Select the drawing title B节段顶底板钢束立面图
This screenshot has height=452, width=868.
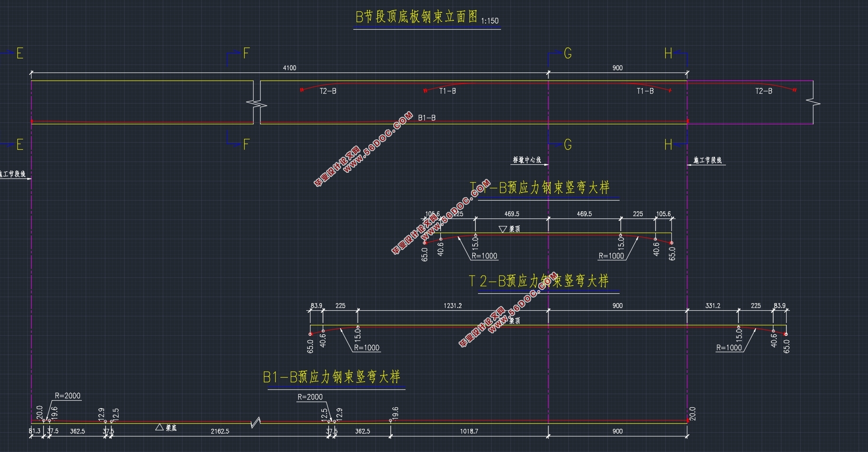(x=416, y=17)
